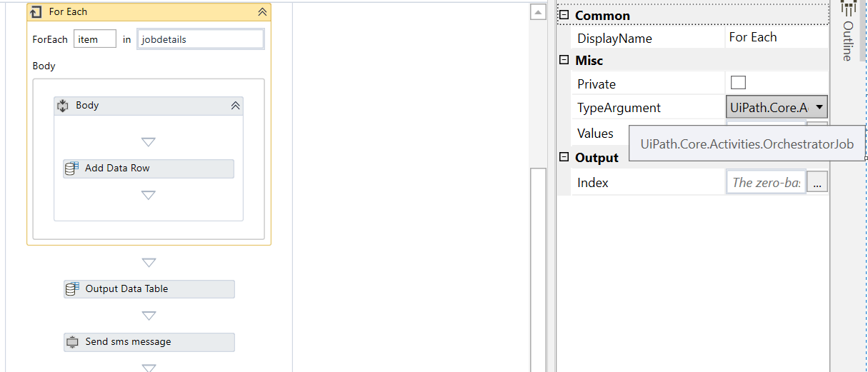Select the Add Data Row activity icon
868x372 pixels.
pos(71,169)
